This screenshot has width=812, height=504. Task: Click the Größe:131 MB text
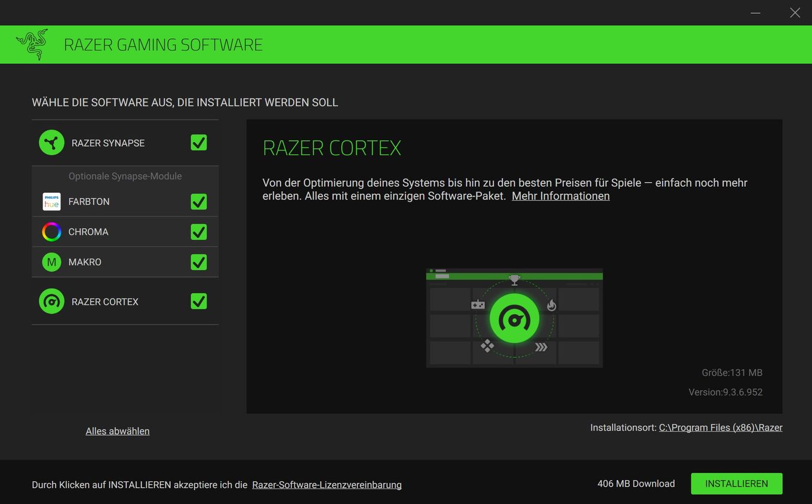point(732,373)
